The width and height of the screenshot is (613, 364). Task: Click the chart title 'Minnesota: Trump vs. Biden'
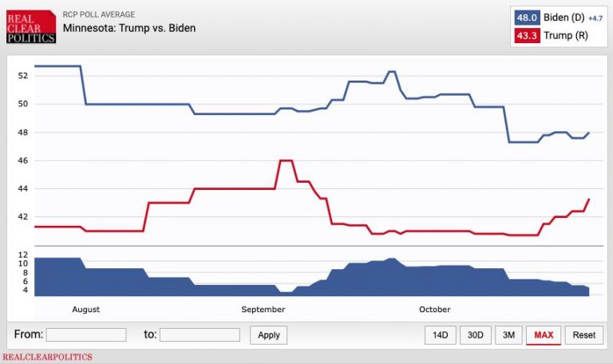click(129, 29)
